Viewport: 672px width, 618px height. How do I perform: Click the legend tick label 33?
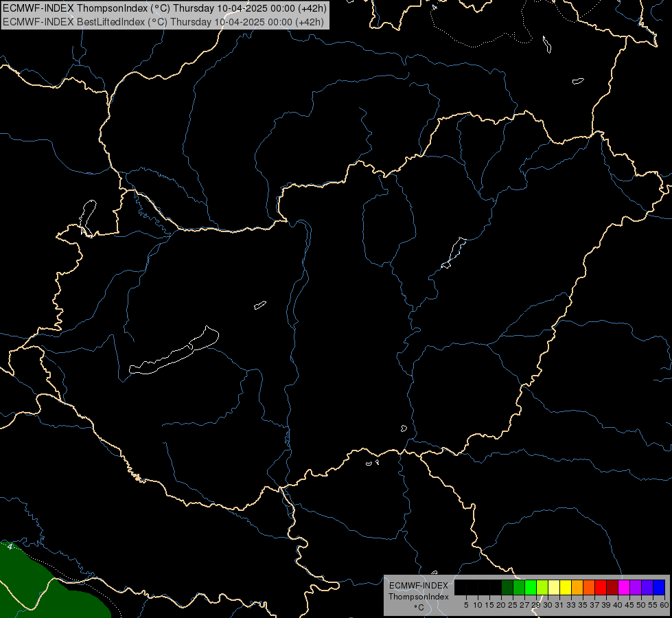click(571, 605)
